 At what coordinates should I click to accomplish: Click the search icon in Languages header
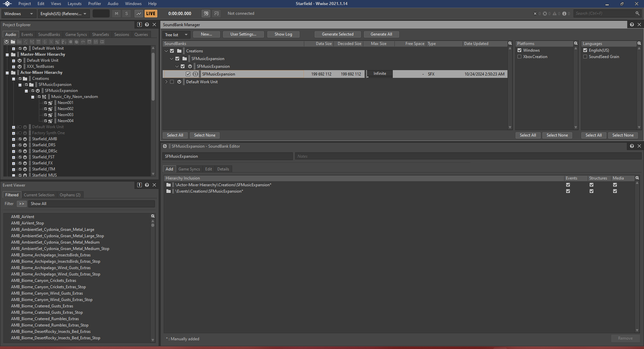click(x=639, y=43)
